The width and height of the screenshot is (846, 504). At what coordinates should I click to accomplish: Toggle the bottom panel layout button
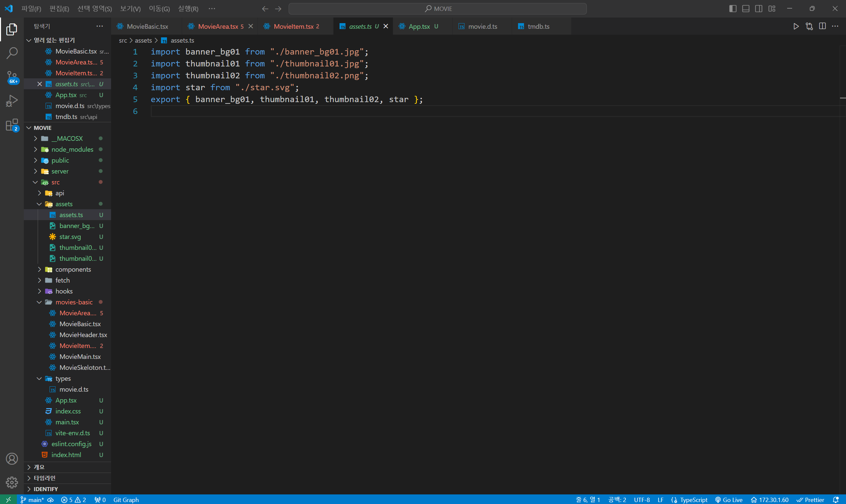pyautogui.click(x=745, y=9)
